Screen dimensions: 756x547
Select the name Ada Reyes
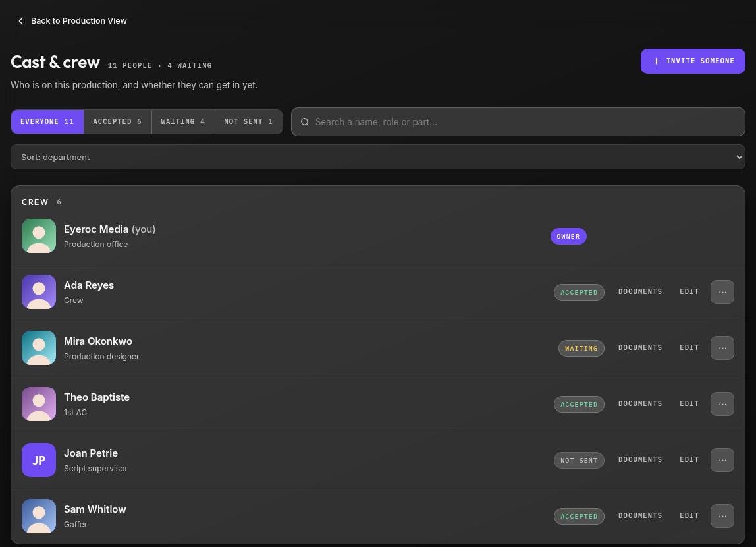[x=89, y=285]
